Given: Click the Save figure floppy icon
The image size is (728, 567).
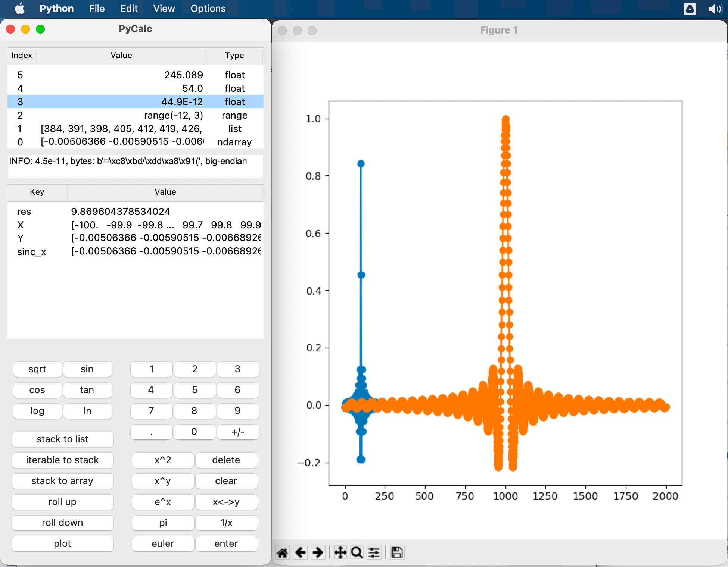Looking at the screenshot, I should [x=397, y=552].
